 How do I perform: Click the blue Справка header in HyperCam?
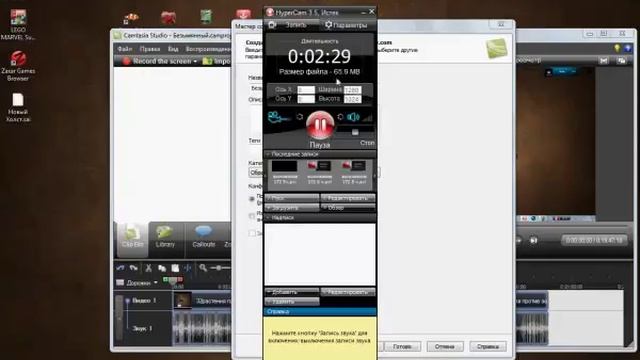coord(320,311)
